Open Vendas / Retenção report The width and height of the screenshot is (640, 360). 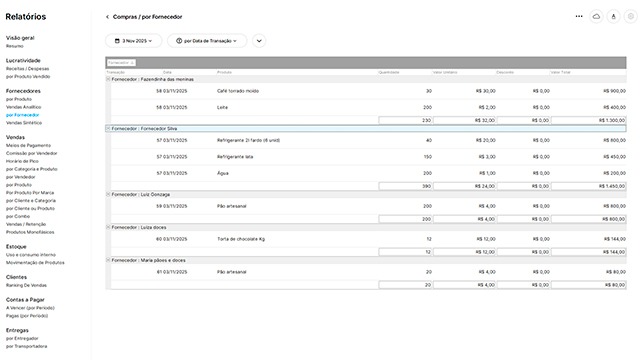point(26,224)
